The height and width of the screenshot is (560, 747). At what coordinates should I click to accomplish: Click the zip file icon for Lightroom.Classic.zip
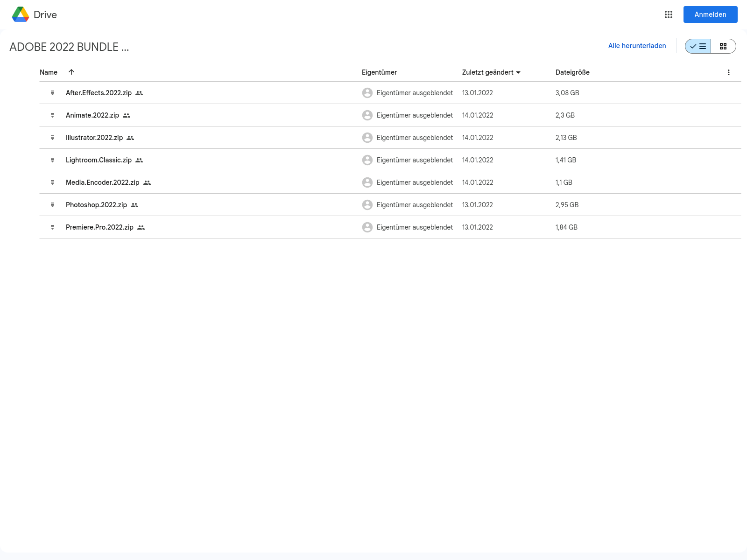52,160
